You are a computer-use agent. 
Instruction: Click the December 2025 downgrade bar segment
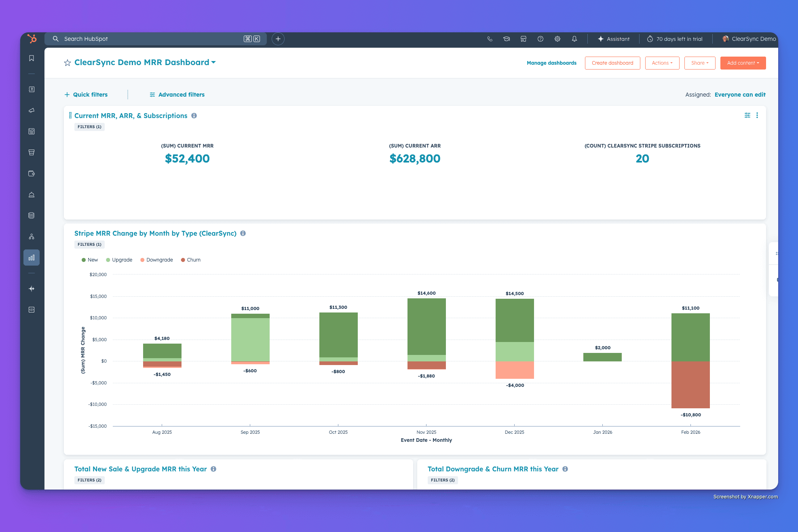click(514, 370)
